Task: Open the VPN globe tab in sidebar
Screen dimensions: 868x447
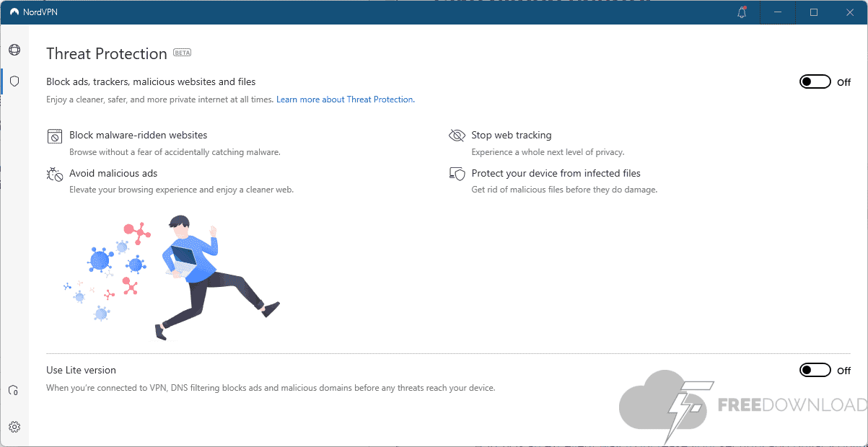Action: click(x=14, y=50)
